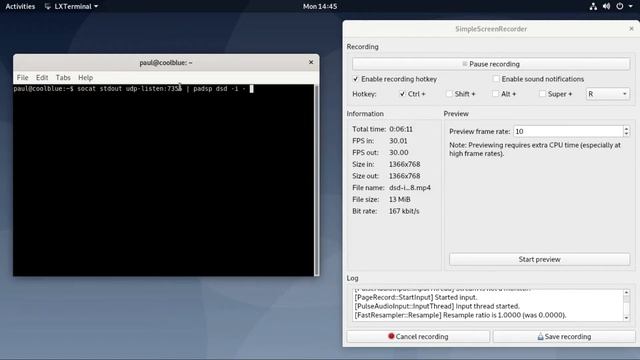Toggle the Super + hotkey checkbox
Image resolution: width=640 pixels, height=360 pixels.
542,94
